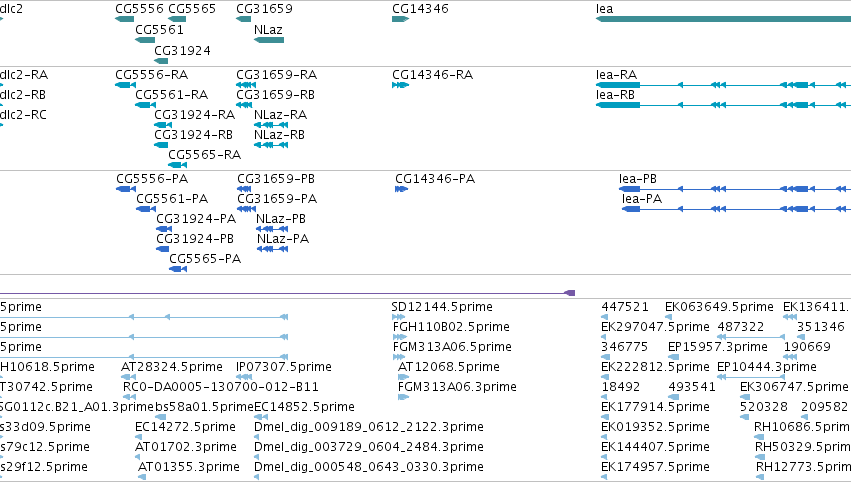Select the lea-RA transcript label
The image size is (851, 482).
coord(616,74)
